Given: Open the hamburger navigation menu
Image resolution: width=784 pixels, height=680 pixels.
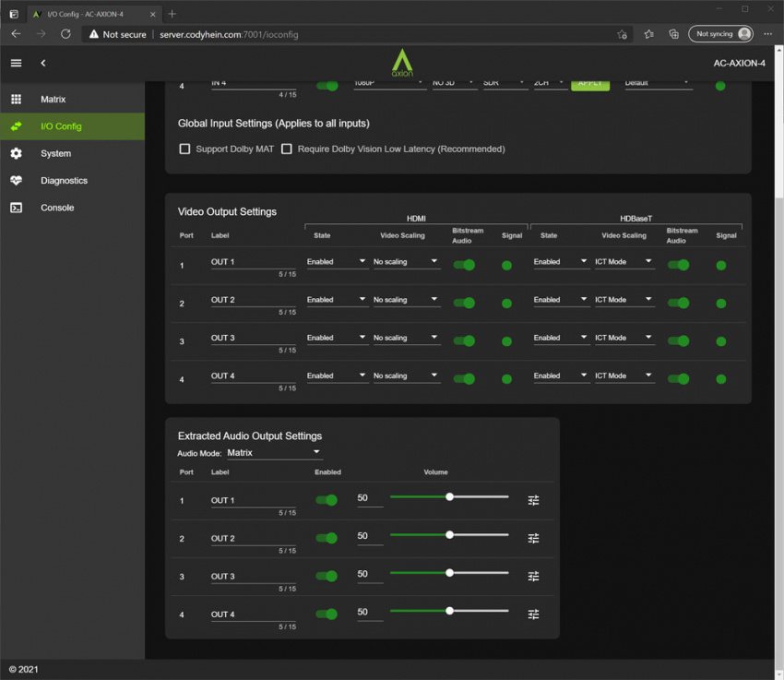Looking at the screenshot, I should click(x=16, y=63).
